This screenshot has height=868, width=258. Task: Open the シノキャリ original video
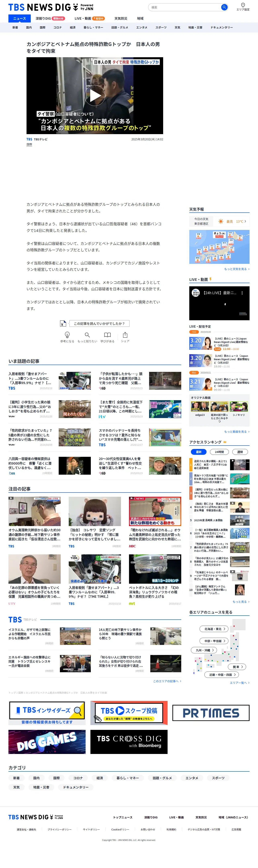pos(239,407)
